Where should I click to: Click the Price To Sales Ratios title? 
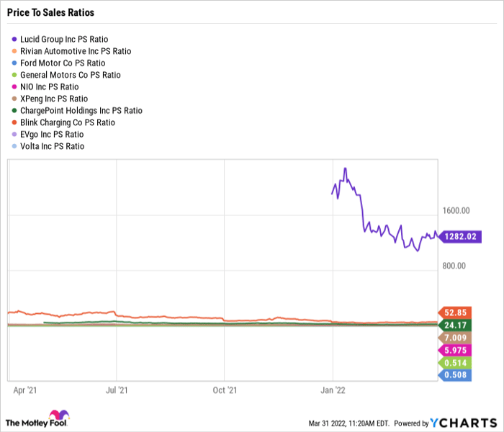[x=50, y=13]
